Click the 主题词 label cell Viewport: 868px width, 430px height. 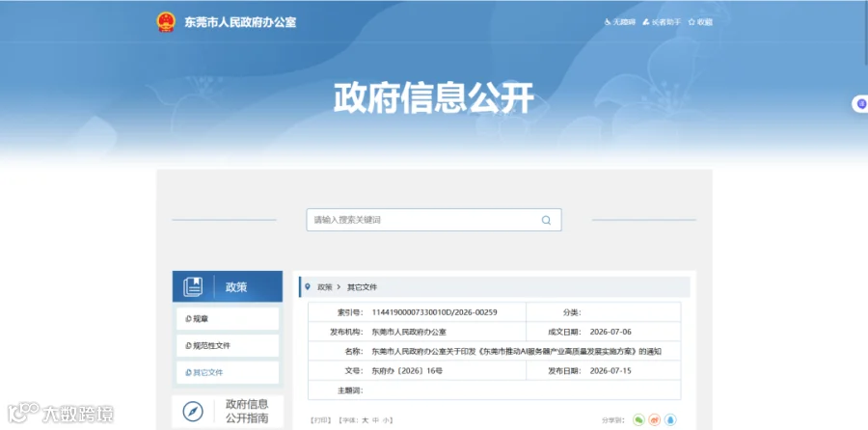pos(350,390)
